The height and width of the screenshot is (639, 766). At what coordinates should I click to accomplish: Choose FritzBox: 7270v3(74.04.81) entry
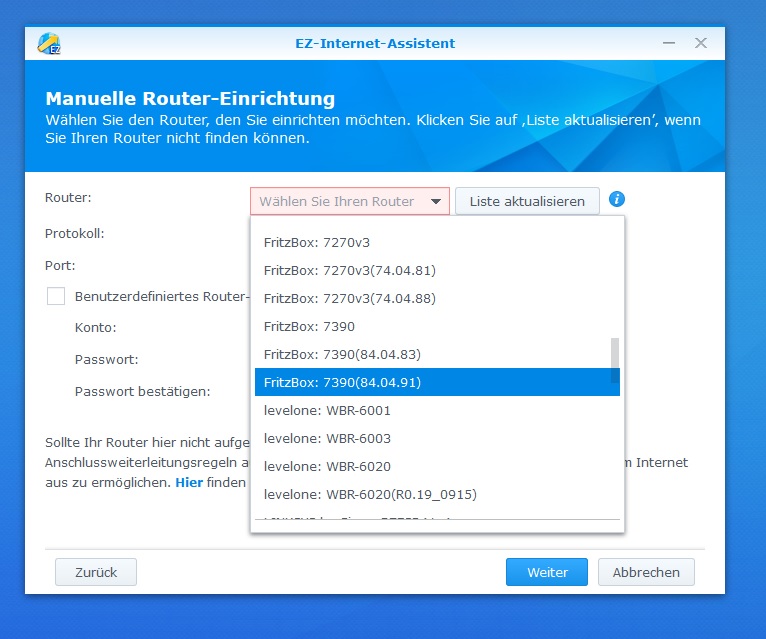click(437, 270)
